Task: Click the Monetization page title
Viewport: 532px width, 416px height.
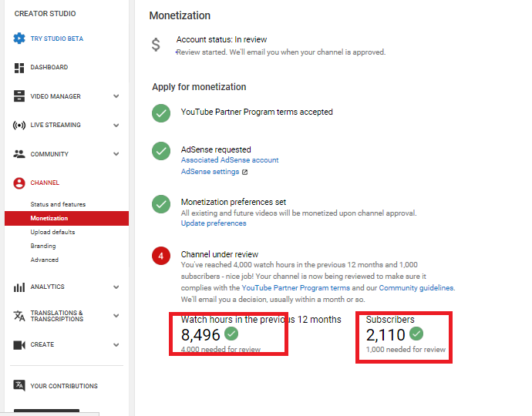Action: pos(180,15)
